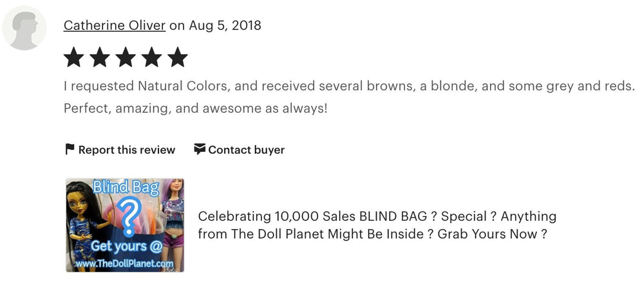The height and width of the screenshot is (285, 644).
Task: Click the 'Report this review' link
Action: point(126,150)
